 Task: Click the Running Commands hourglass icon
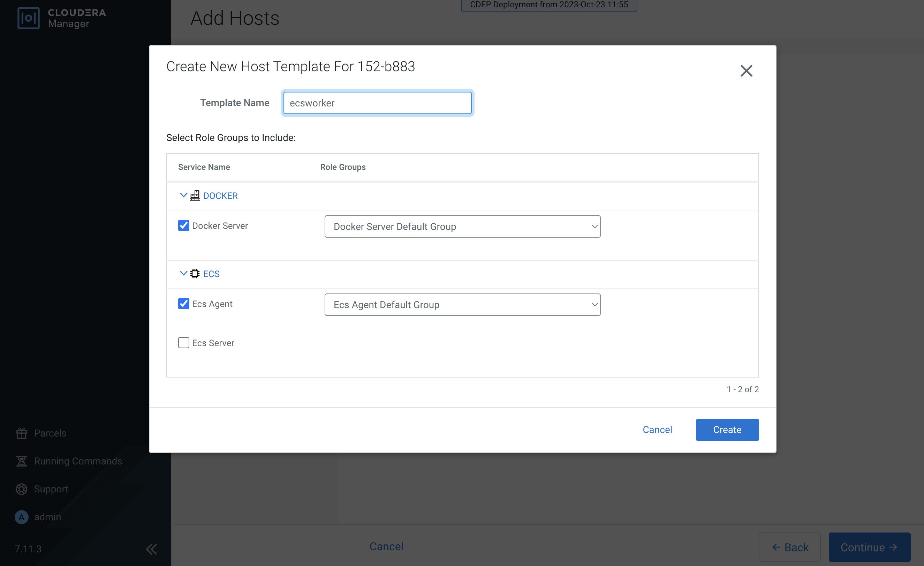pyautogui.click(x=22, y=461)
